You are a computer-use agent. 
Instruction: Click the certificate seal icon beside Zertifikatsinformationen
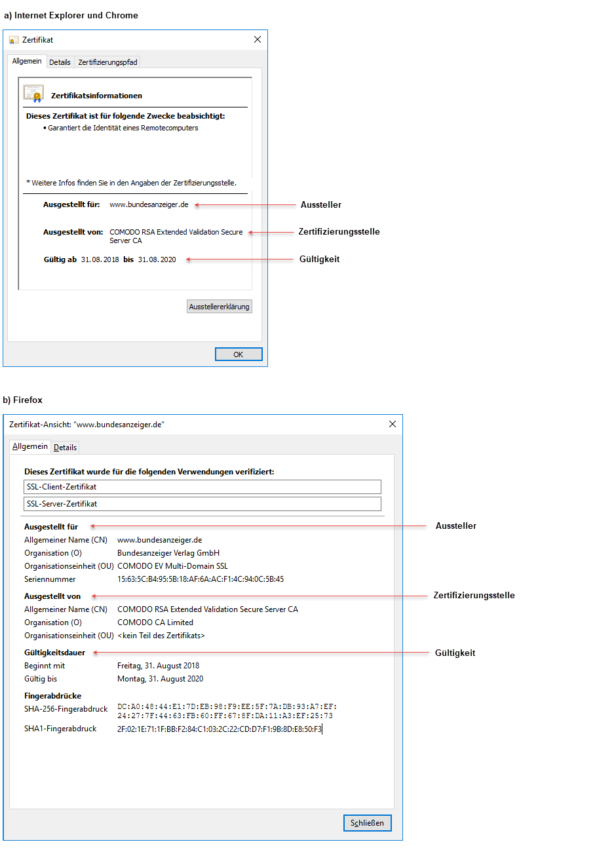pos(33,94)
